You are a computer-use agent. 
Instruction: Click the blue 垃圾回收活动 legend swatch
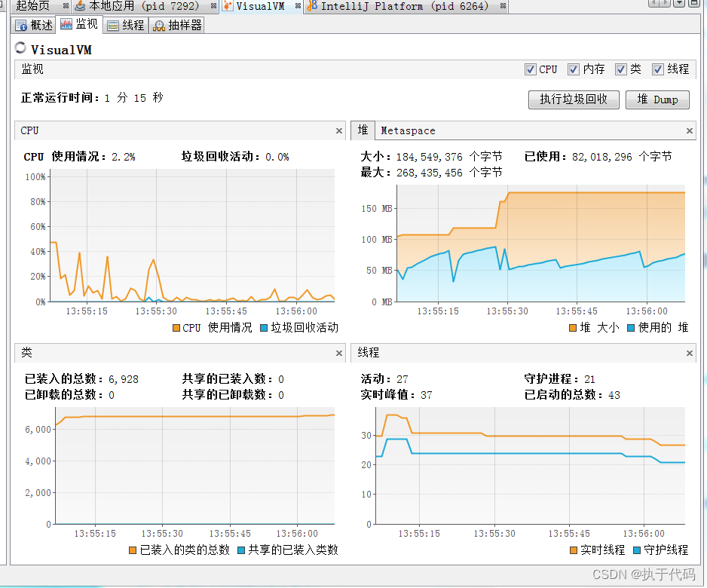pos(264,328)
